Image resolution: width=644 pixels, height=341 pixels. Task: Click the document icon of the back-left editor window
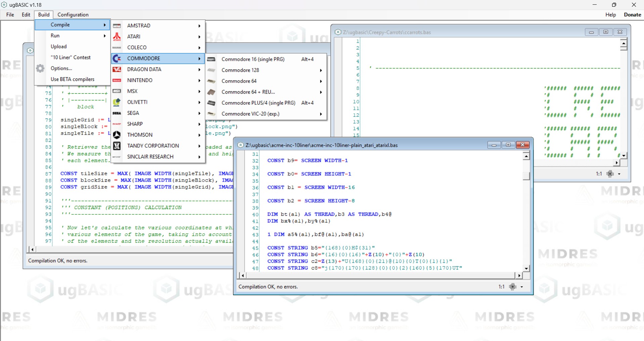coord(30,50)
